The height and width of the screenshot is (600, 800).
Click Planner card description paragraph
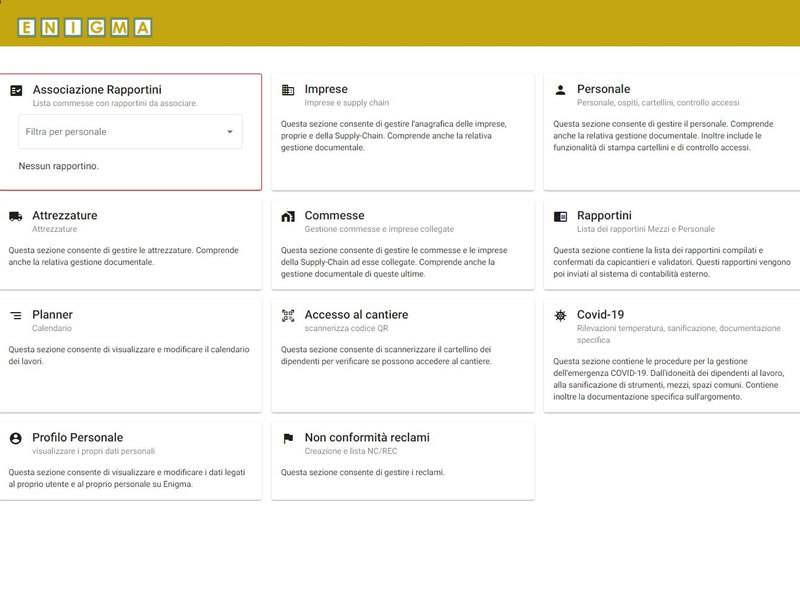tap(129, 355)
